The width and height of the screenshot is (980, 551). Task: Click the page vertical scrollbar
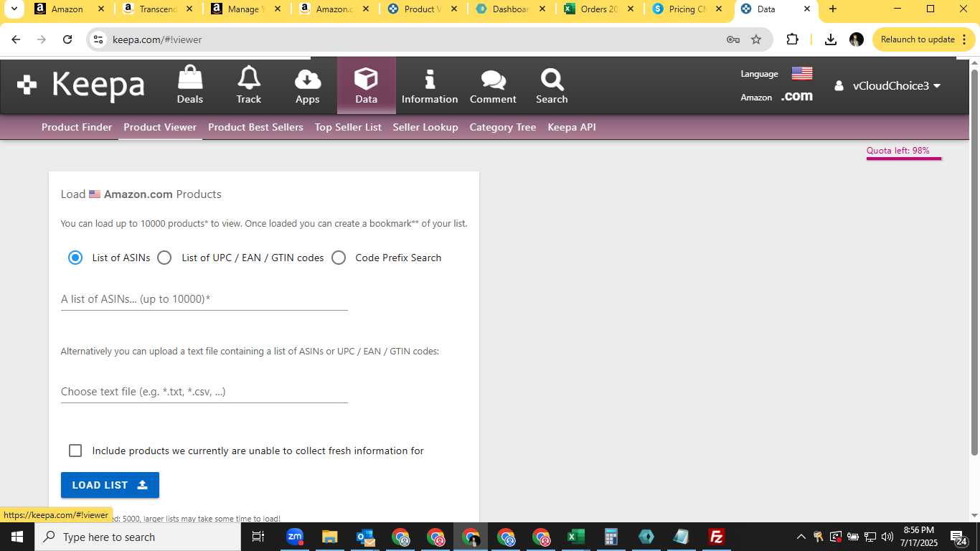click(974, 262)
